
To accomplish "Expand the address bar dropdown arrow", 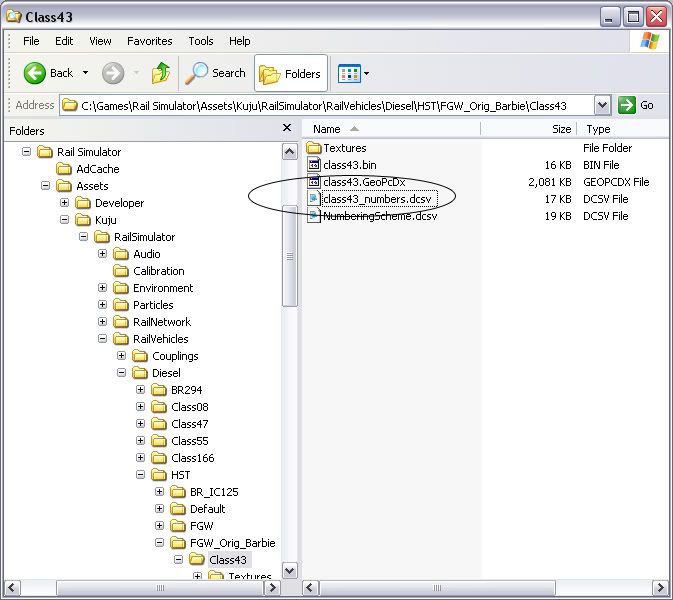I will pos(602,105).
